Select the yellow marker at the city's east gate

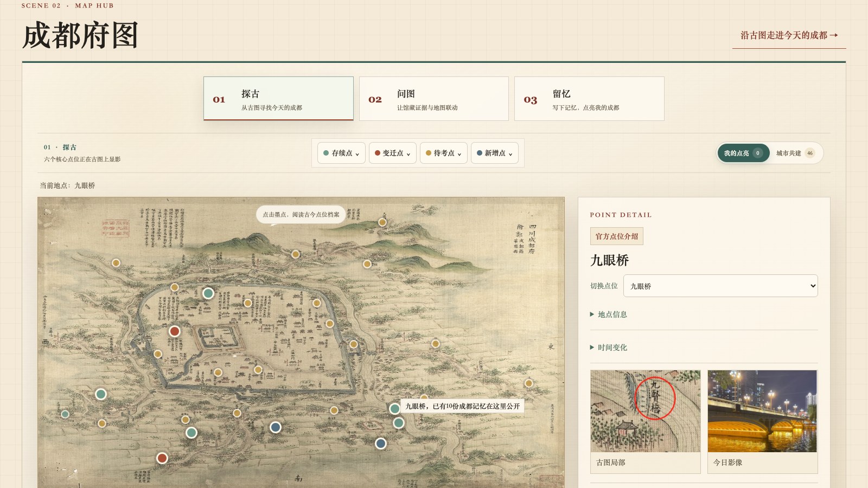click(x=354, y=344)
